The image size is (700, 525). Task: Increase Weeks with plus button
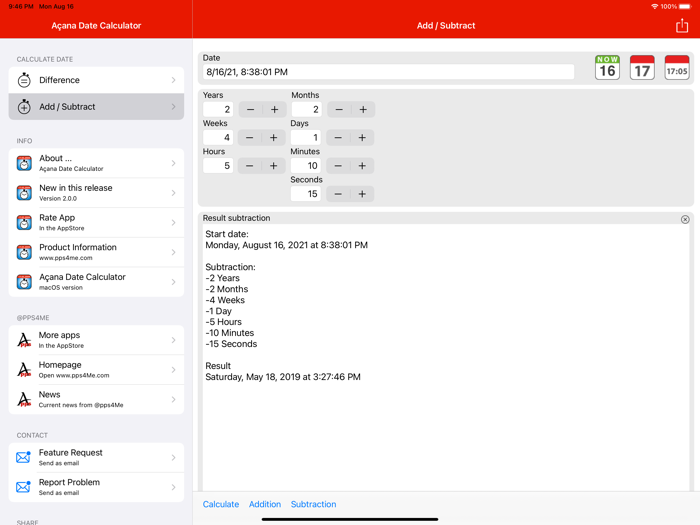[274, 138]
